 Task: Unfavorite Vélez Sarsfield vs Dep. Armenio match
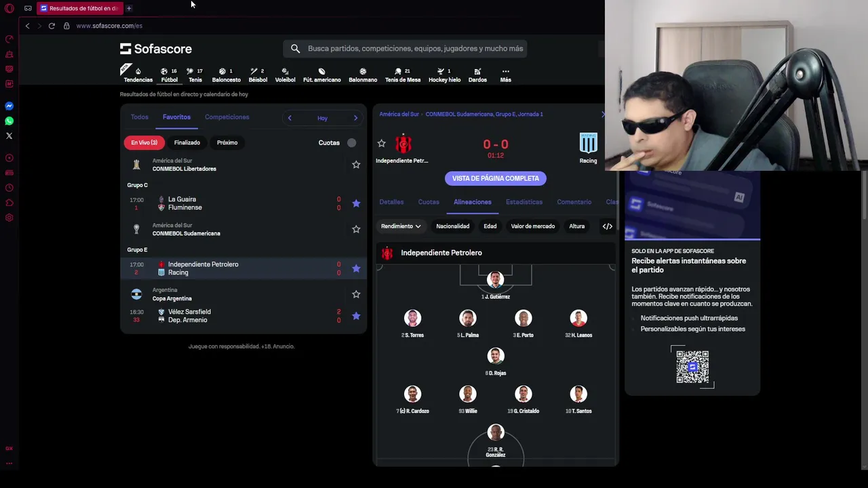pos(356,316)
